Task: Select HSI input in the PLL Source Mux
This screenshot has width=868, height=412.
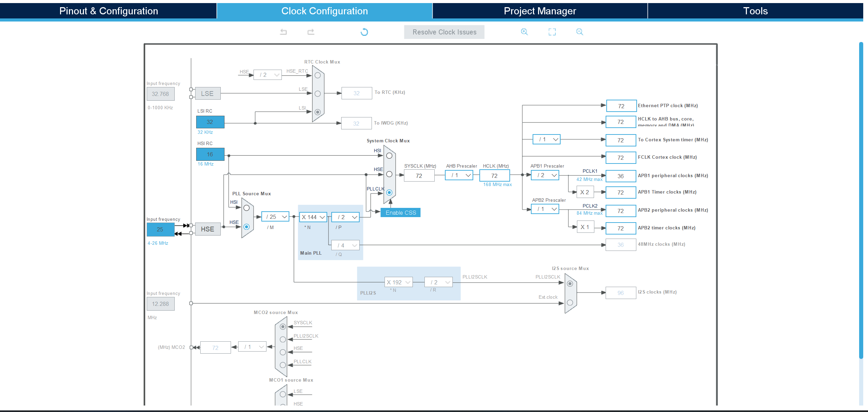Action: (x=247, y=207)
